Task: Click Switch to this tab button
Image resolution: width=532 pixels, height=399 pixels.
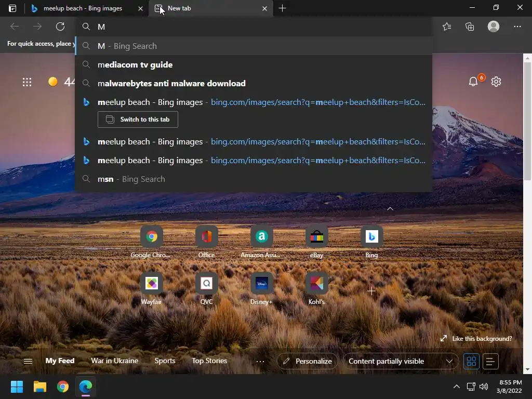Action: [x=138, y=119]
